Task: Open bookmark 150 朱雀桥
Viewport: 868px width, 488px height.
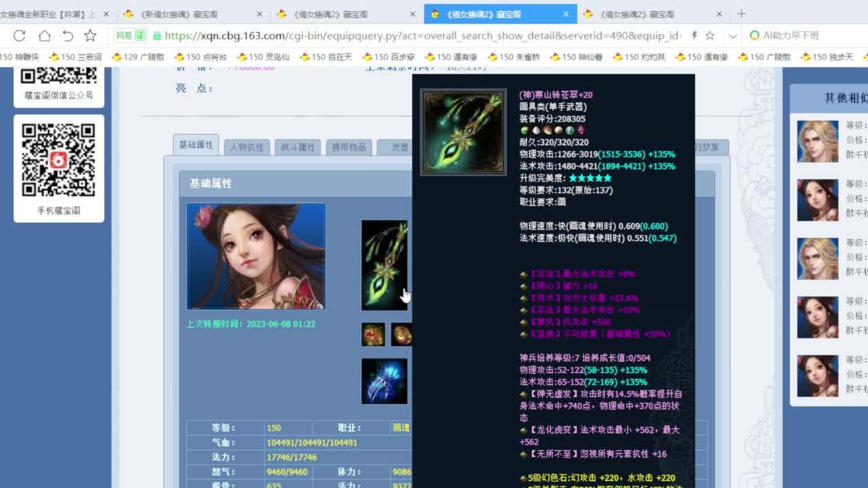Action: tap(513, 57)
